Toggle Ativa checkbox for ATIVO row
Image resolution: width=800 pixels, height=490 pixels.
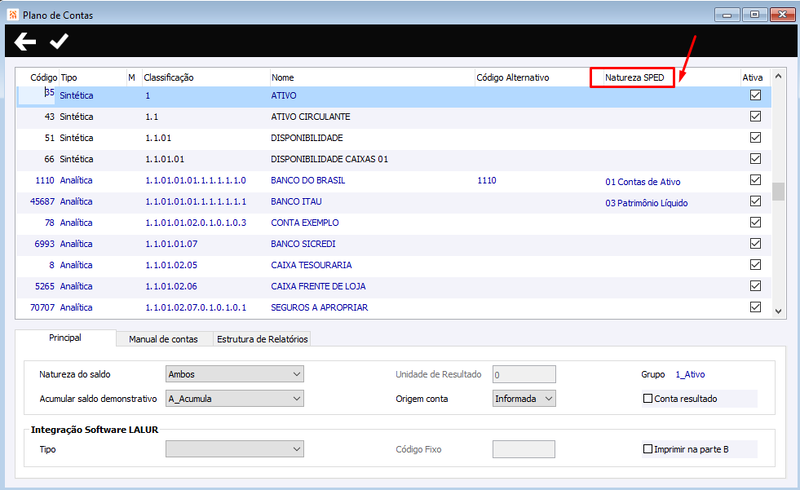[755, 95]
